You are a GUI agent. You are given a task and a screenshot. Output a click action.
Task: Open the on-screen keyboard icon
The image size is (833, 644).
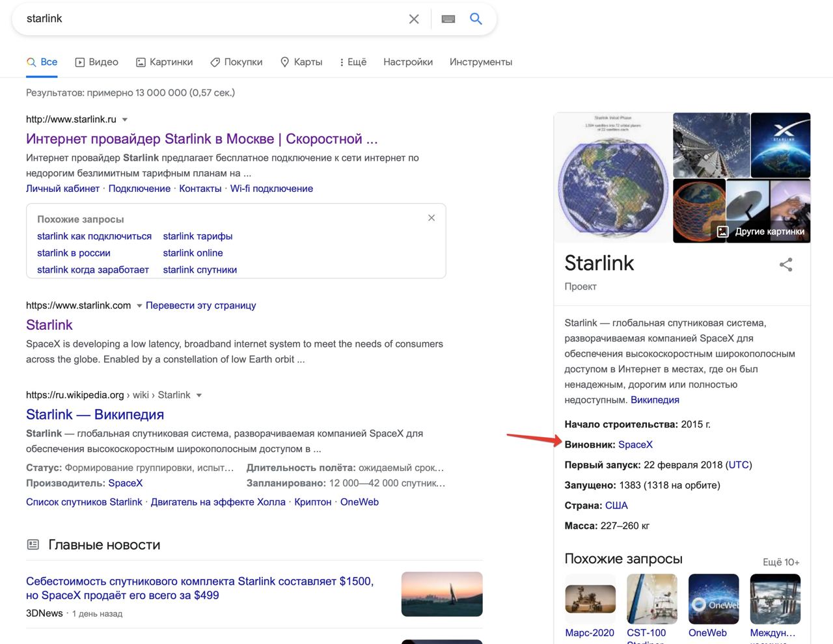(x=448, y=19)
